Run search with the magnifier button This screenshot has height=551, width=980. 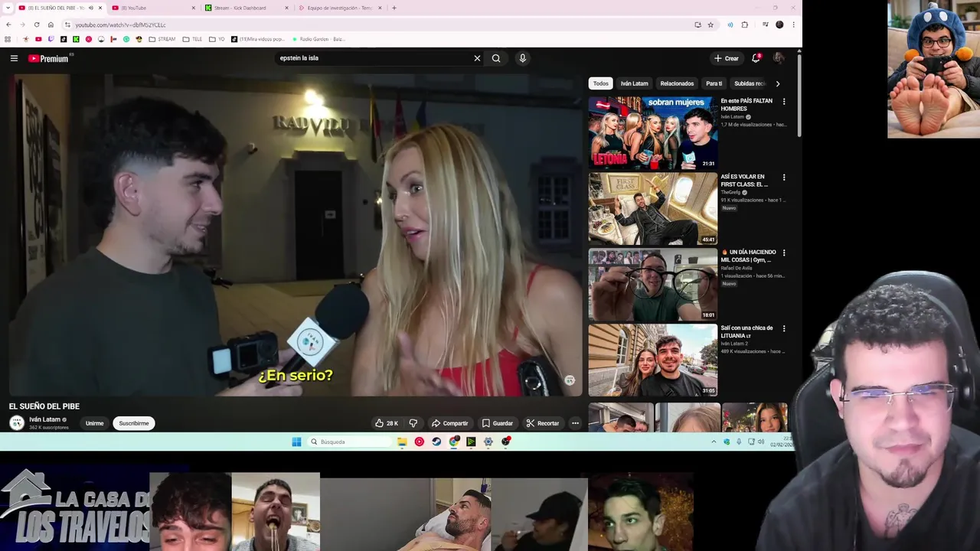496,58
